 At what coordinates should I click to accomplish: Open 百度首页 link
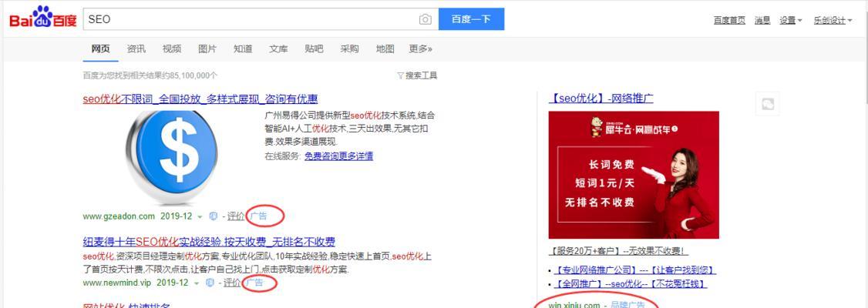pyautogui.click(x=729, y=21)
